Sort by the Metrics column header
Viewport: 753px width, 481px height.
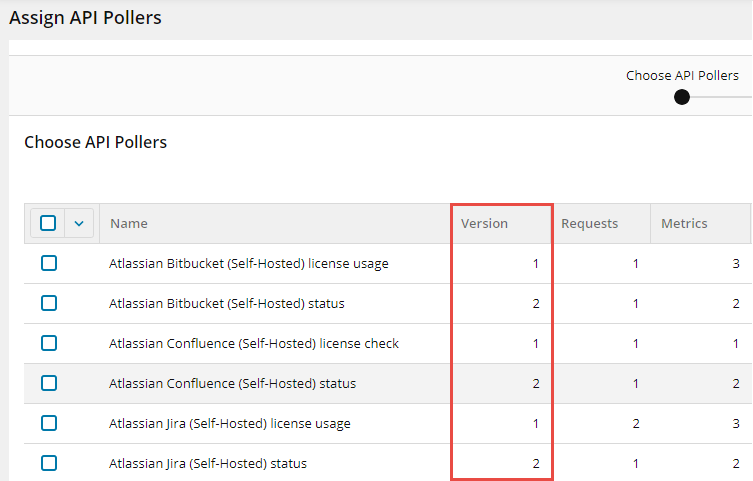pyautogui.click(x=684, y=224)
